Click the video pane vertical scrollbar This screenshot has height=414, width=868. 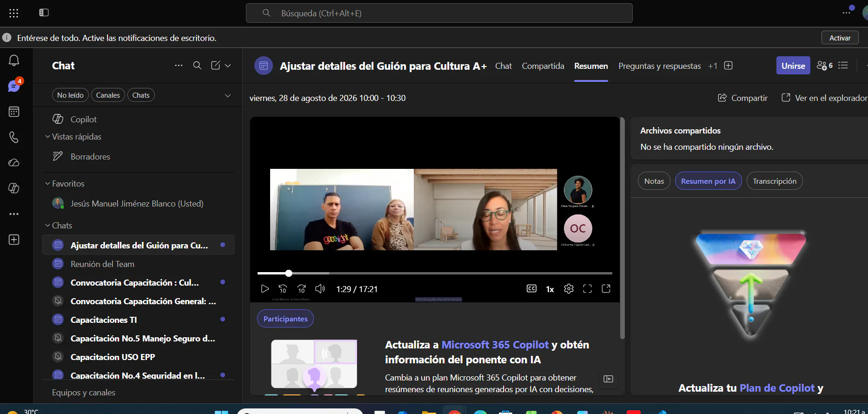click(622, 228)
